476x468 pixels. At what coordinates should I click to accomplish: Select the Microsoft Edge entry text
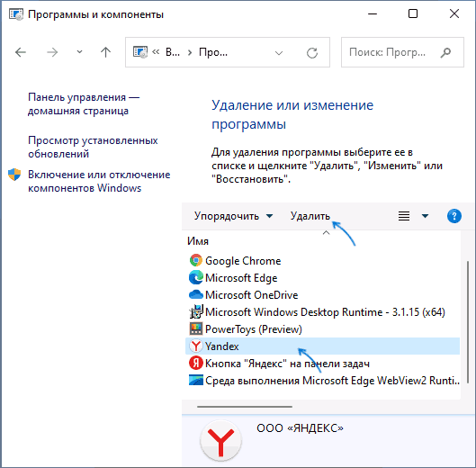tap(241, 278)
